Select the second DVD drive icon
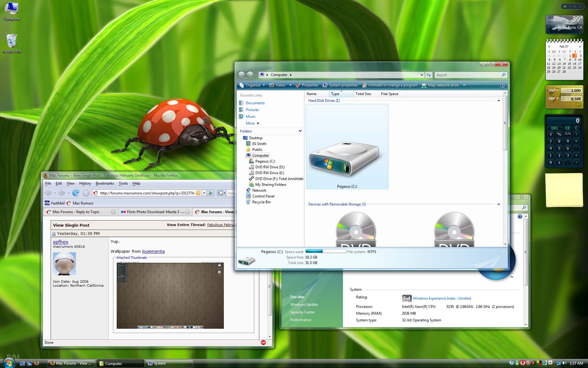 point(454,229)
